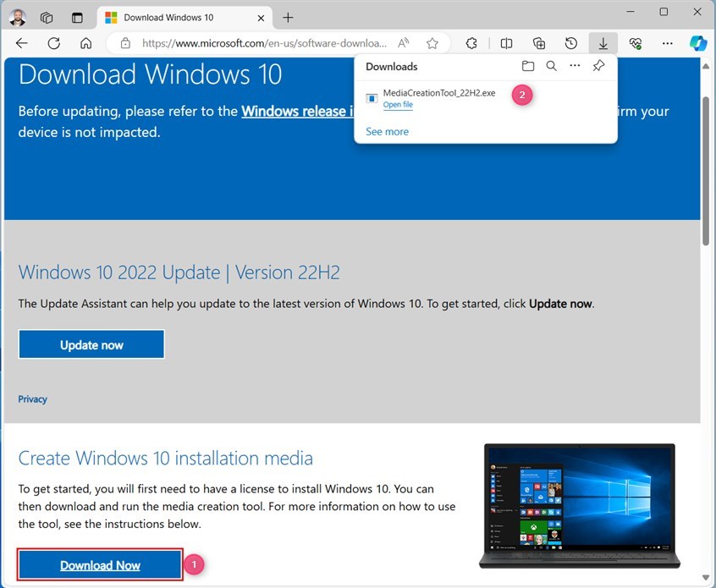Open more options in Downloads panel
The image size is (716, 588).
point(575,66)
